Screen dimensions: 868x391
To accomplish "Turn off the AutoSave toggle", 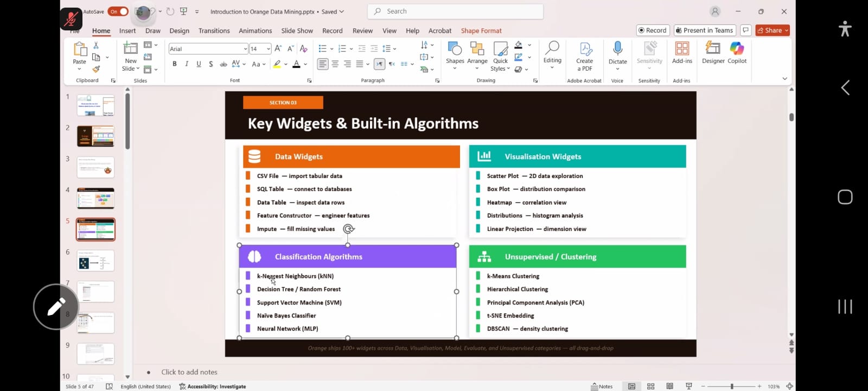I will coord(118,11).
